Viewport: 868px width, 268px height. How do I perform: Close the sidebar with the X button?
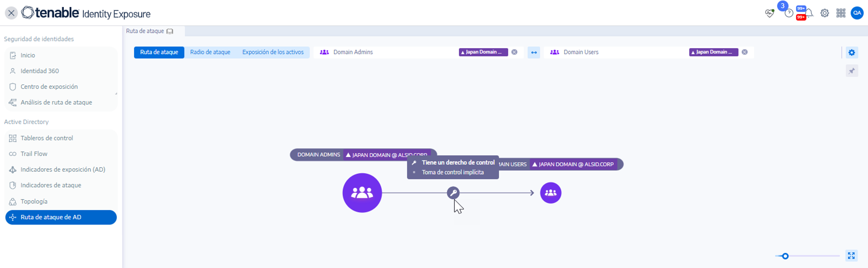(x=11, y=13)
